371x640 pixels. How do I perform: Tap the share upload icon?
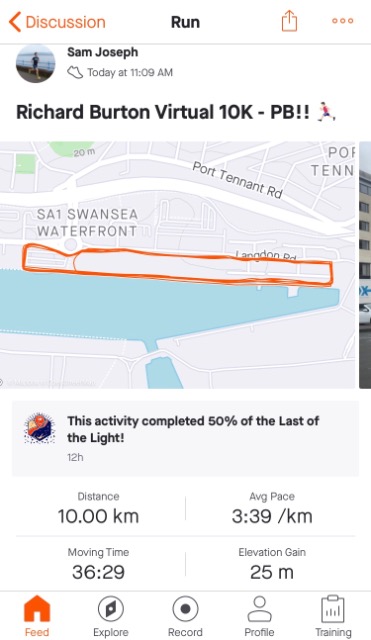coord(289,20)
